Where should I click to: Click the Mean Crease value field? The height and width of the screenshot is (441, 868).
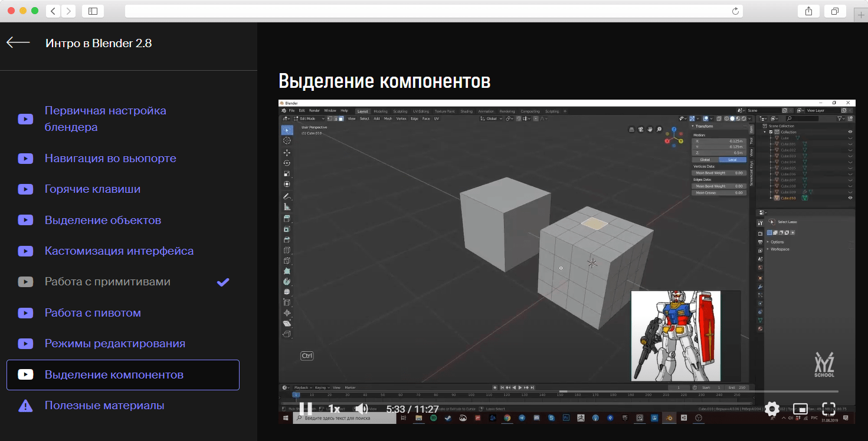click(x=719, y=193)
